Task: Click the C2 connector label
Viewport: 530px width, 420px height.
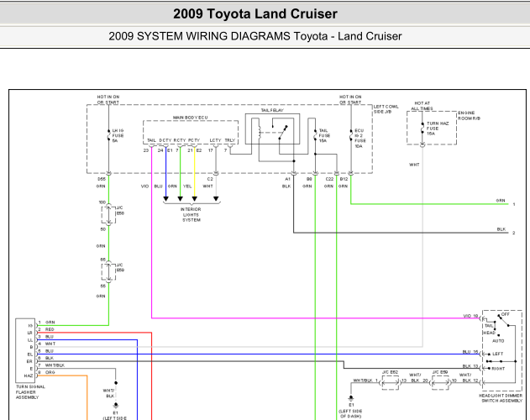Action: pyautogui.click(x=210, y=179)
